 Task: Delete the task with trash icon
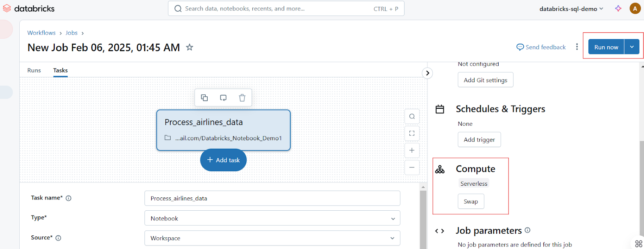coord(242,98)
